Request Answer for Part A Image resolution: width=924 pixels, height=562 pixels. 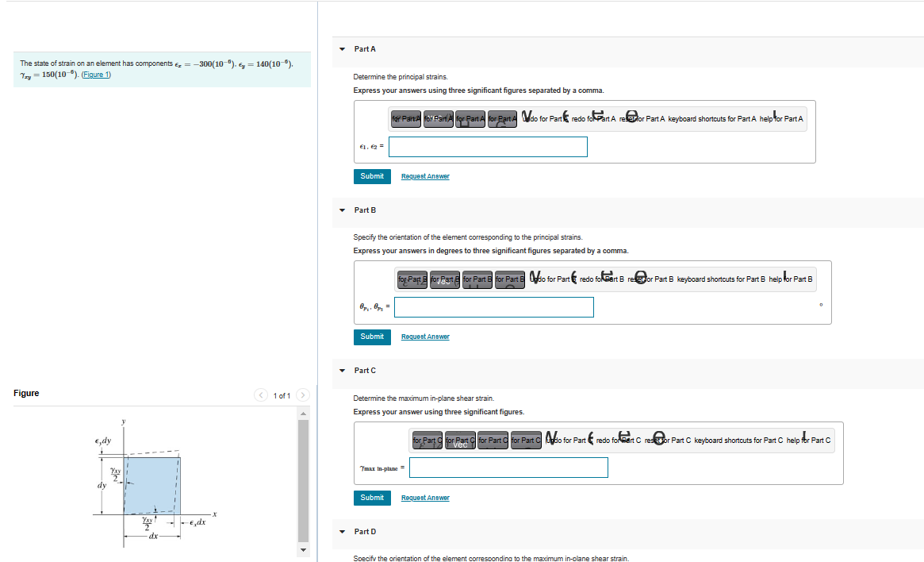pyautogui.click(x=425, y=176)
